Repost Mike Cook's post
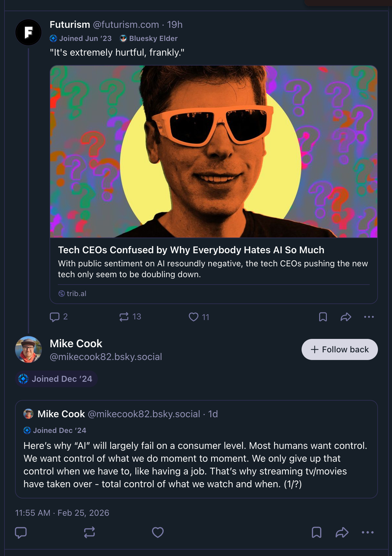 89,532
